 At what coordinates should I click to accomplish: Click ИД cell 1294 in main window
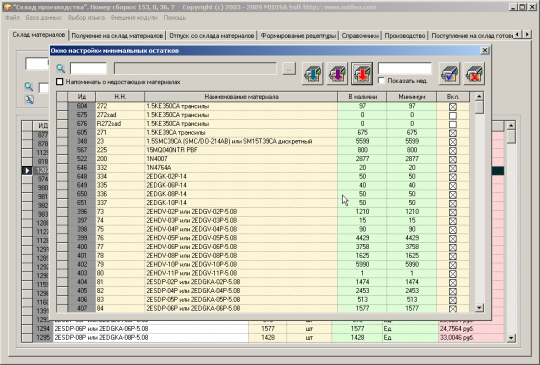click(43, 329)
